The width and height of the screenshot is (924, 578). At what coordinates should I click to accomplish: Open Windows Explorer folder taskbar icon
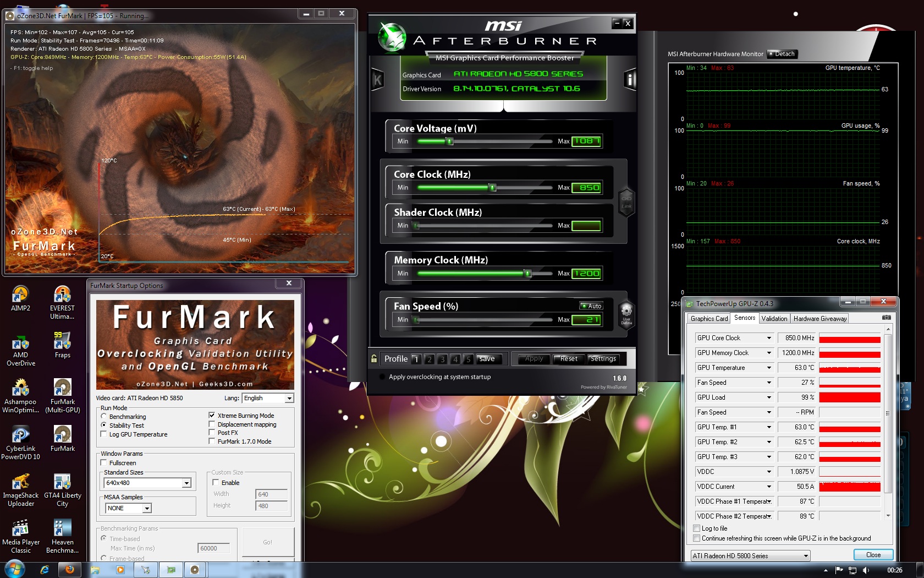pyautogui.click(x=95, y=570)
